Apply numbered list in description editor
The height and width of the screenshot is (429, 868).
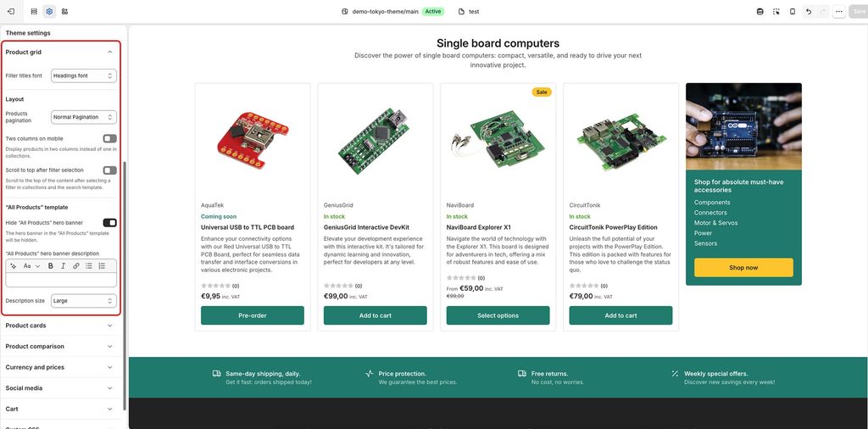pos(102,266)
